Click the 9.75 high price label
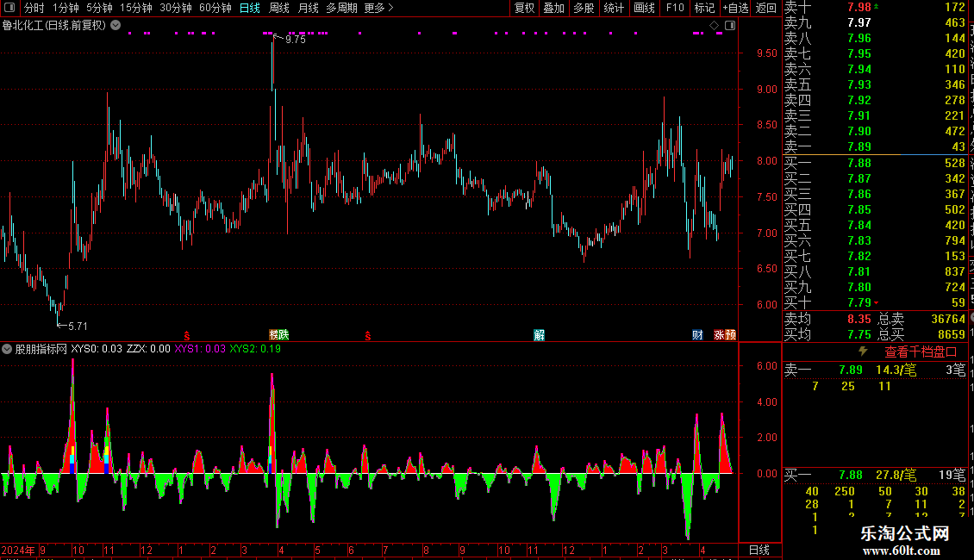This screenshot has height=560, width=974. point(296,39)
